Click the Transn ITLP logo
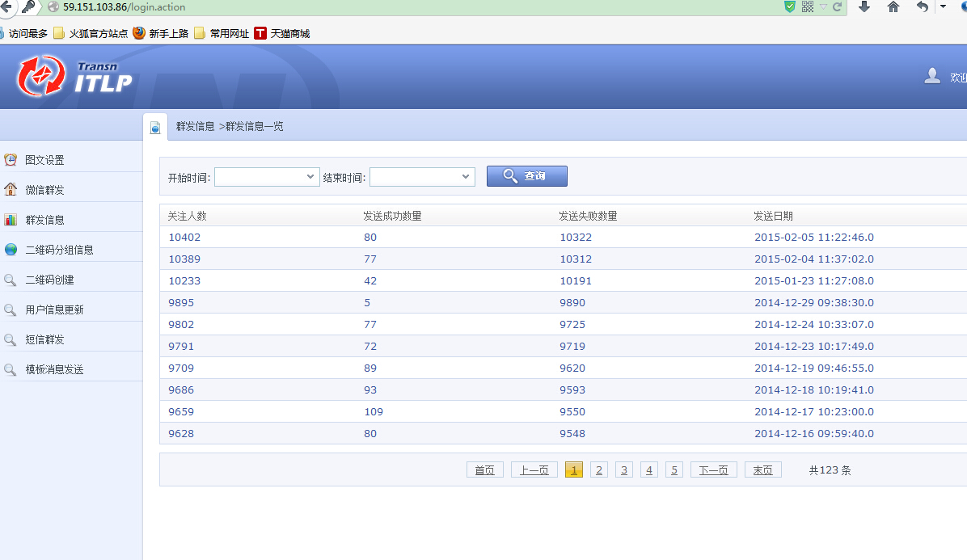This screenshot has height=560, width=967. (74, 77)
